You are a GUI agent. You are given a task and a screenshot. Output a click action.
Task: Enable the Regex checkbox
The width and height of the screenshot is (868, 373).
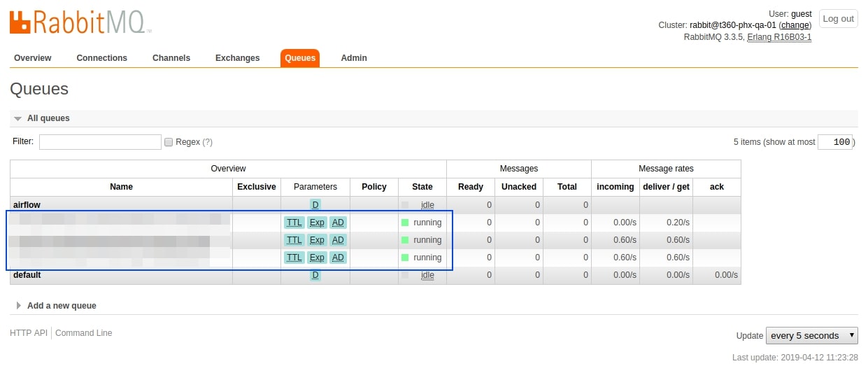click(168, 142)
